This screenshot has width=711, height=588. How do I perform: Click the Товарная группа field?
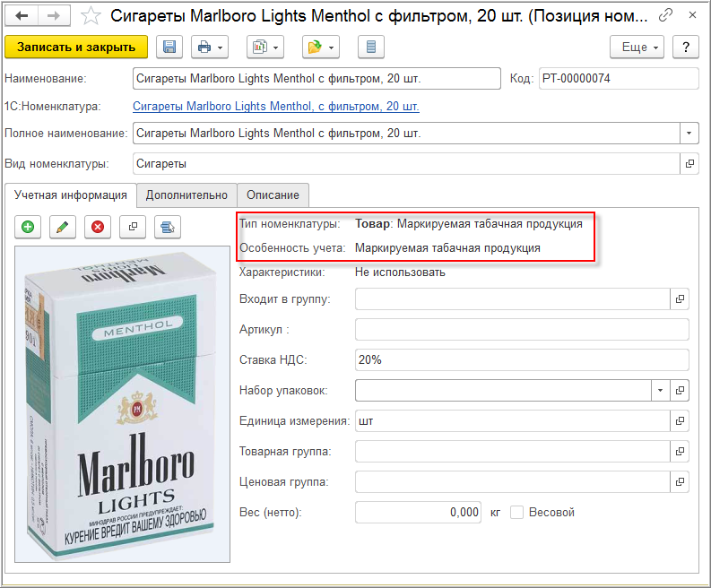click(512, 452)
